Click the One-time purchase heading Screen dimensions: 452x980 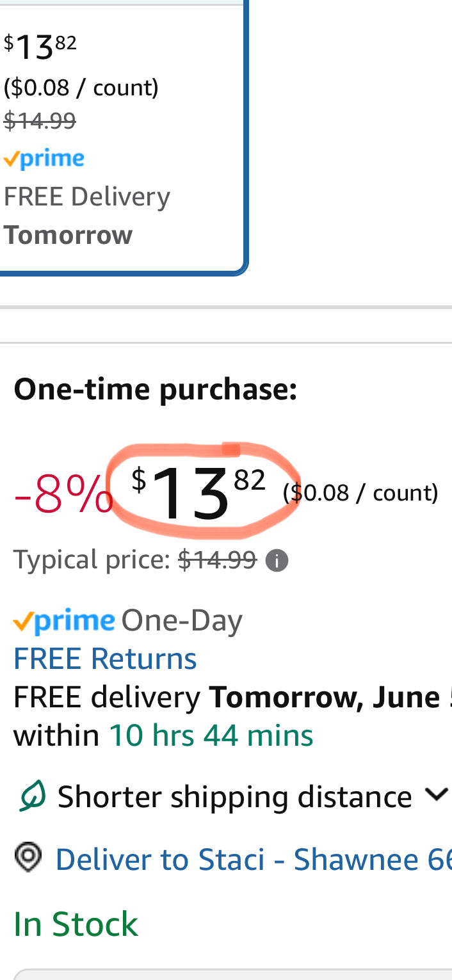[x=156, y=389]
